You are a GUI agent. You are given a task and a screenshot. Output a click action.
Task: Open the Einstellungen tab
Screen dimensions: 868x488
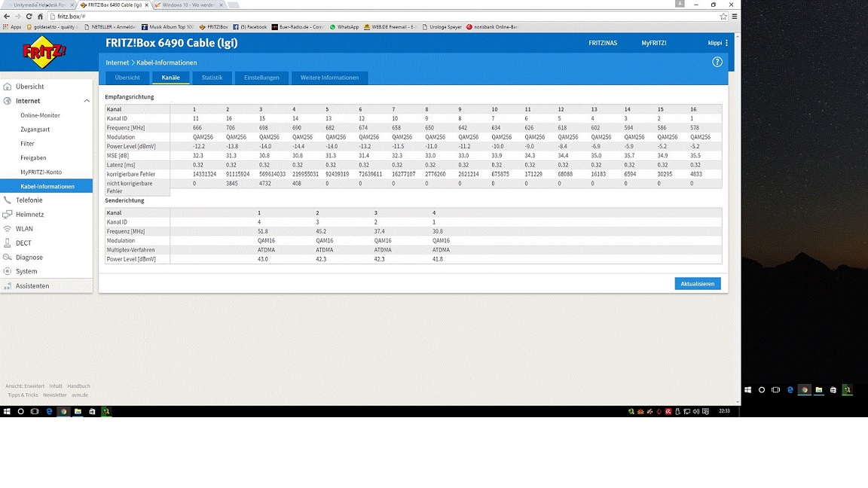click(261, 78)
